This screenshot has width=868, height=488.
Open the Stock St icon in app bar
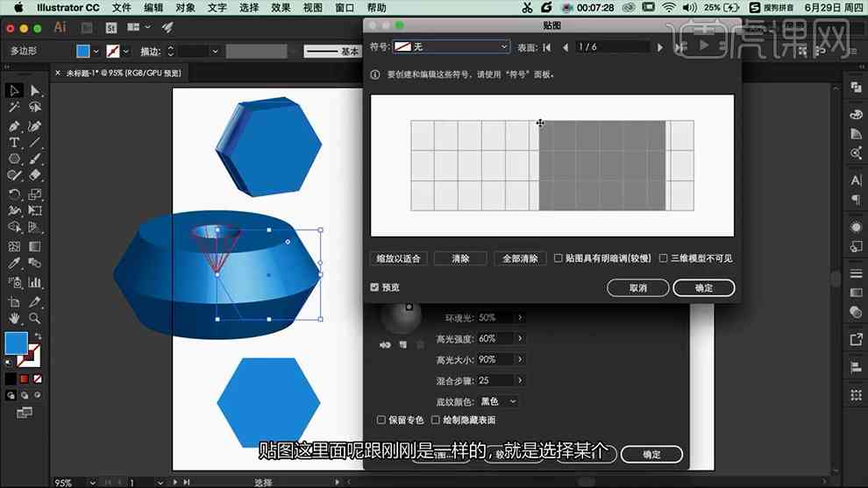click(111, 28)
